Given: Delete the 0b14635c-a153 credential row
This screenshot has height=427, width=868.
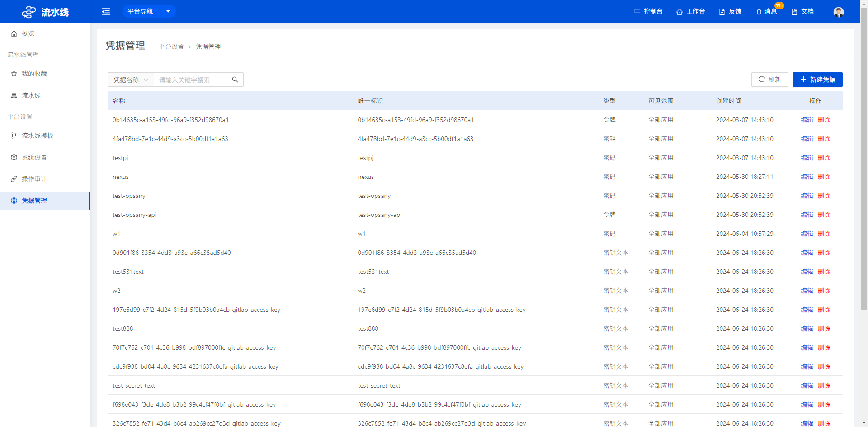Looking at the screenshot, I should tap(824, 120).
